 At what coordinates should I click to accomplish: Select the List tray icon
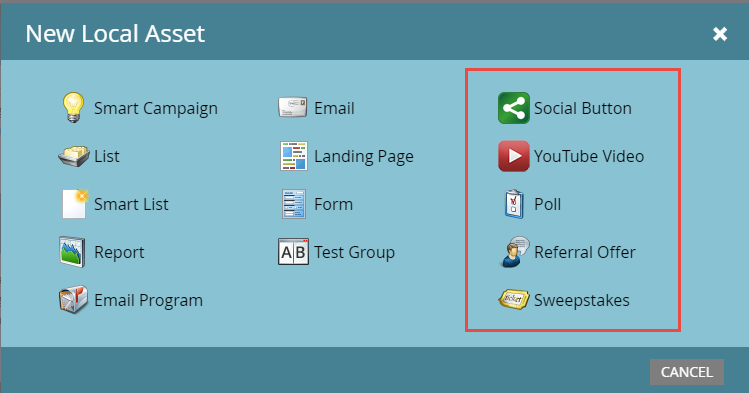(x=74, y=156)
